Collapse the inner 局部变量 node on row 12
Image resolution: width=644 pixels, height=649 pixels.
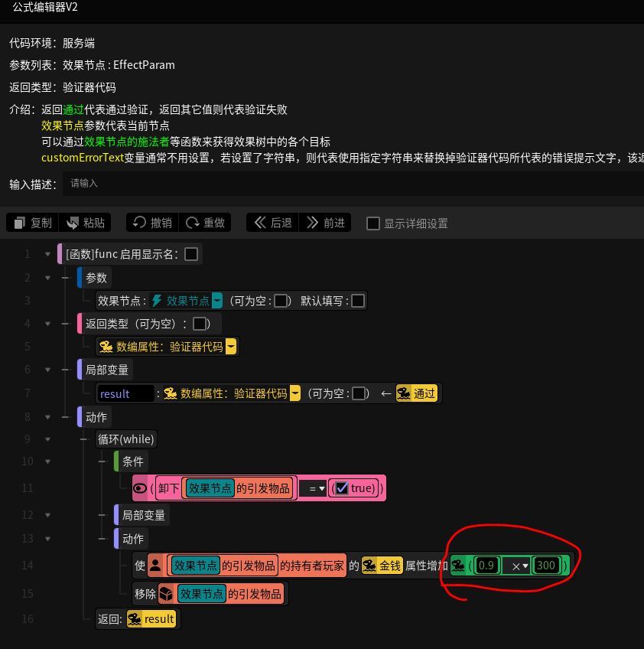pos(47,515)
